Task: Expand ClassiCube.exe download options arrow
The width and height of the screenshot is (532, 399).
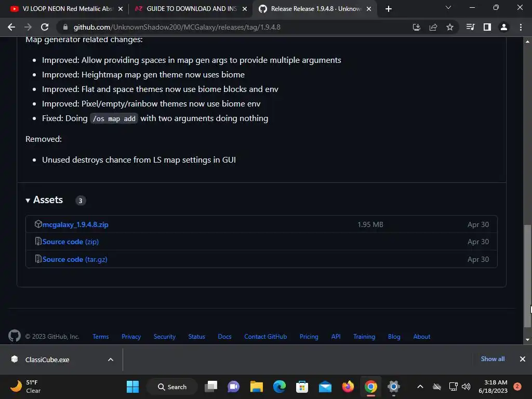Action: pos(111,360)
